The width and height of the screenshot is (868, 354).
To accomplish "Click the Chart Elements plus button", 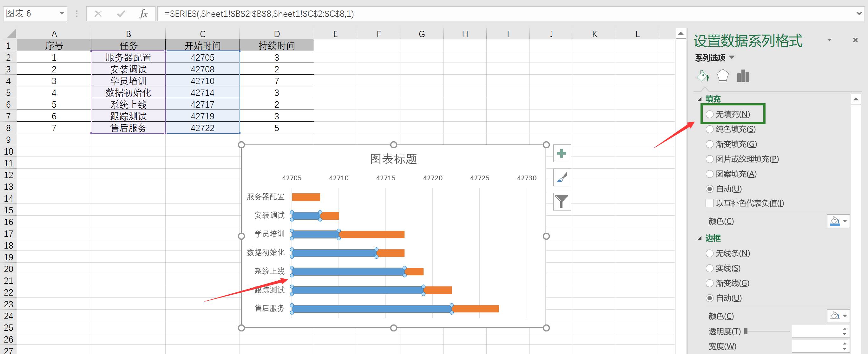I will tap(562, 154).
